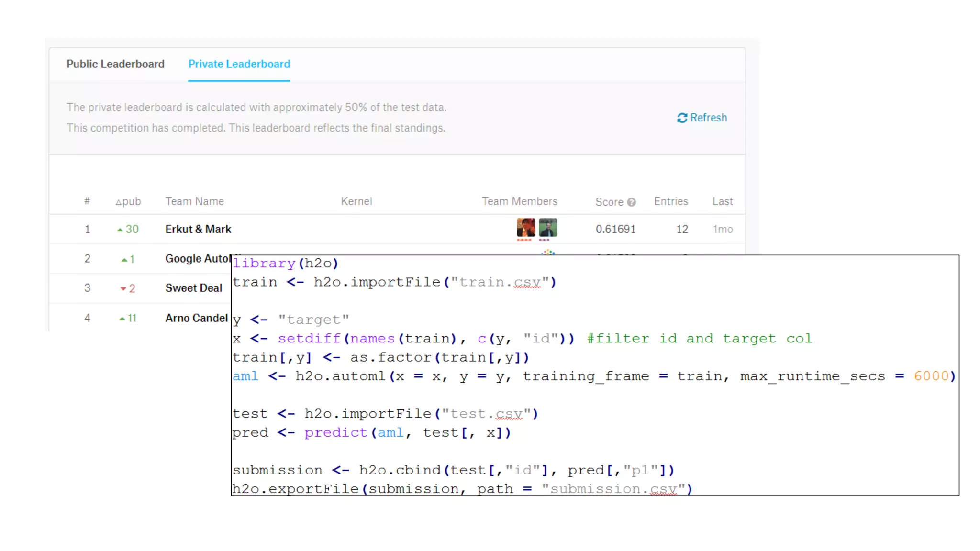Image resolution: width=980 pixels, height=551 pixels.
Task: Click the Team Name column header
Action: (x=194, y=201)
